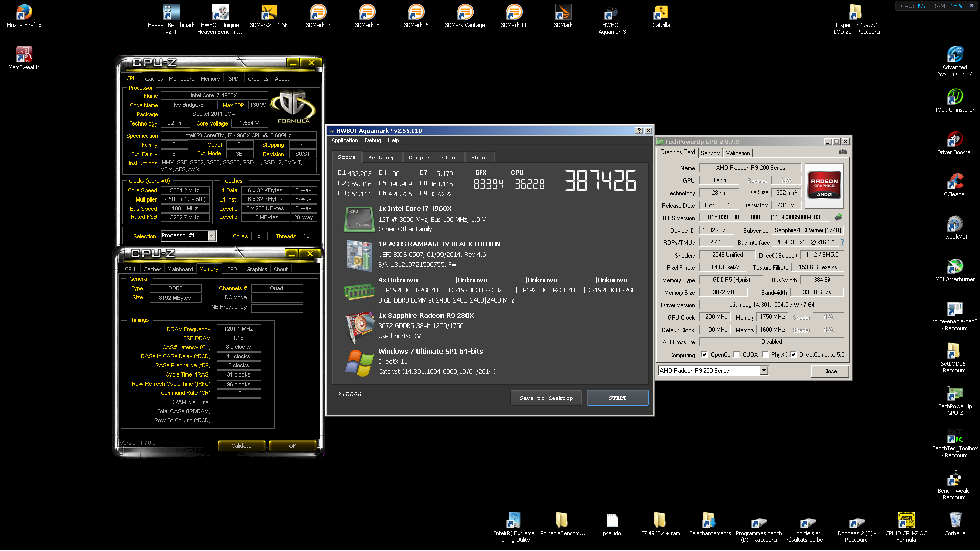Open Application menu in HWBOT Aquamark
The image size is (980, 551).
(x=345, y=141)
